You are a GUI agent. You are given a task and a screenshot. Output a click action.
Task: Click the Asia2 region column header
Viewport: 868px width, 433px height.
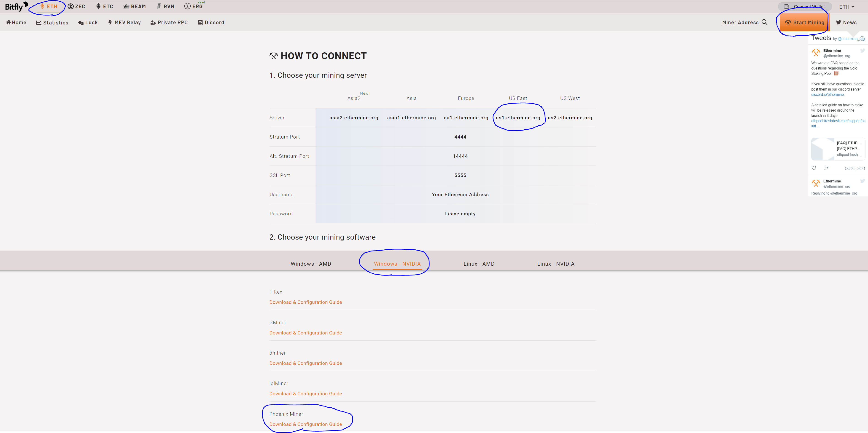coord(354,98)
